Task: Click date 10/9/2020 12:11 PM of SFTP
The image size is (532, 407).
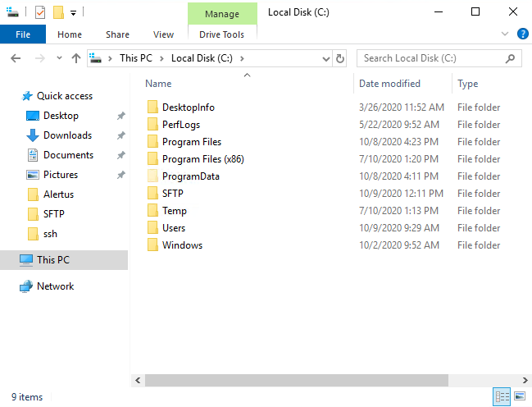Action: click(x=401, y=194)
